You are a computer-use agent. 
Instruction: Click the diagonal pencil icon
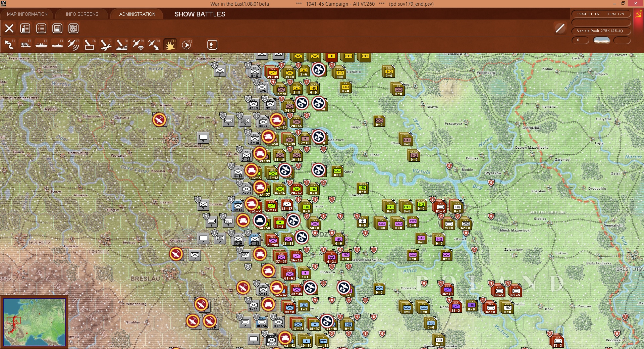560,28
